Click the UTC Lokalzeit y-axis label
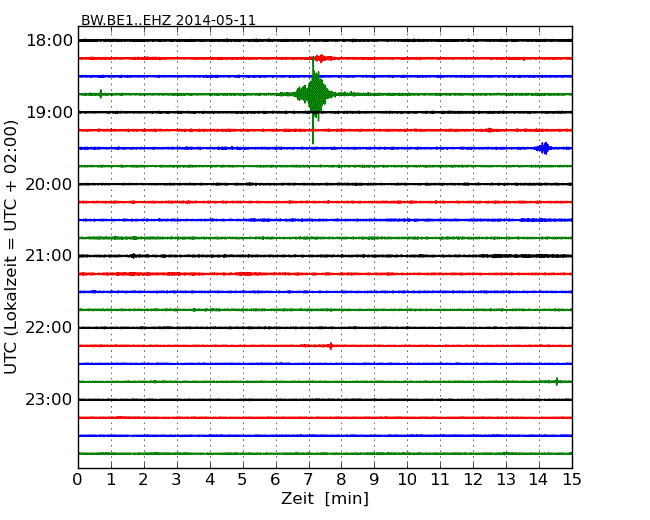Screen dimensions: 650x520 11,247
